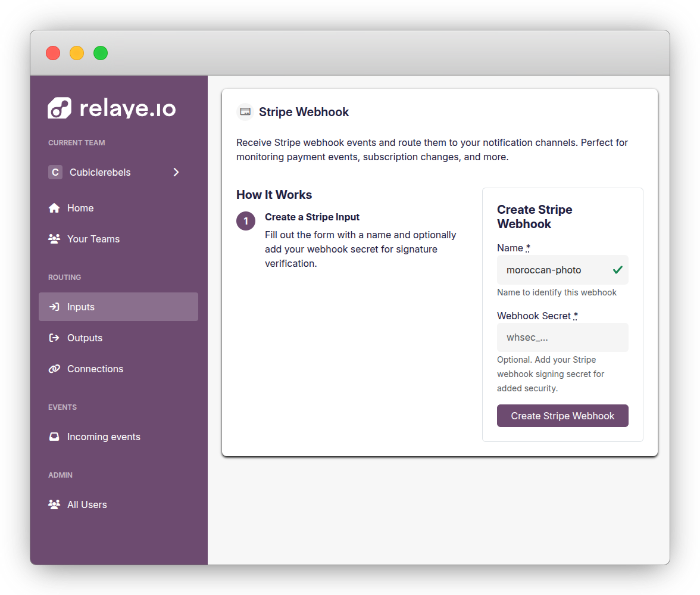This screenshot has height=595, width=700.
Task: Click the green checkmark beside moroccan-photo
Action: 618,270
